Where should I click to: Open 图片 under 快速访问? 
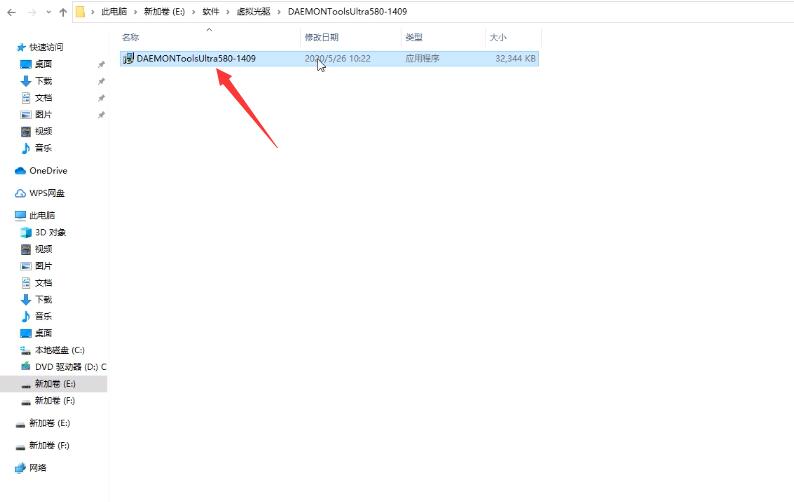(43, 114)
